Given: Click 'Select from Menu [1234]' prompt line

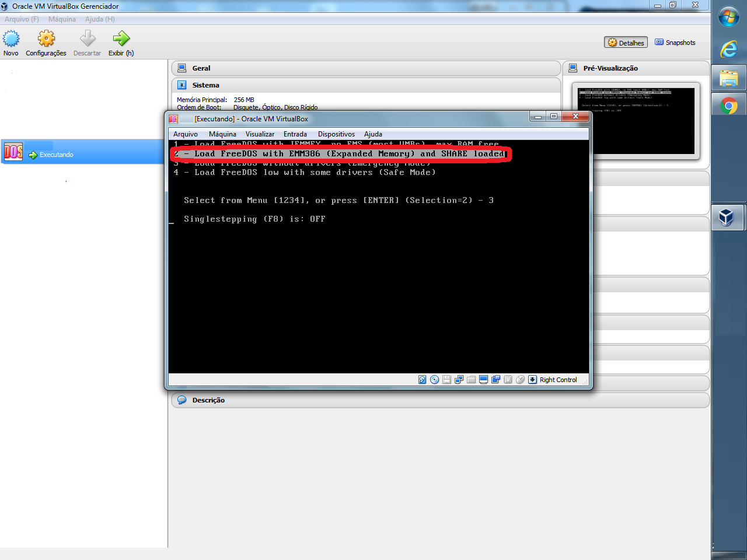Looking at the screenshot, I should [338, 201].
